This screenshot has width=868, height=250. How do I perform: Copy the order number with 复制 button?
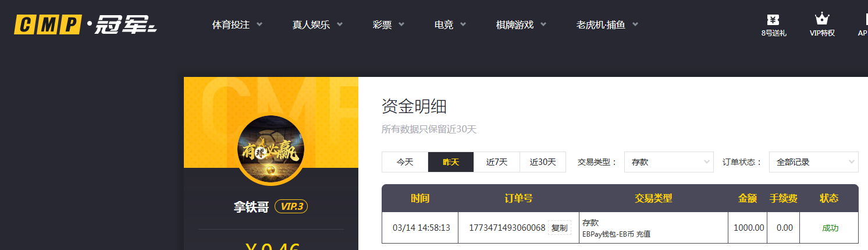coord(559,228)
